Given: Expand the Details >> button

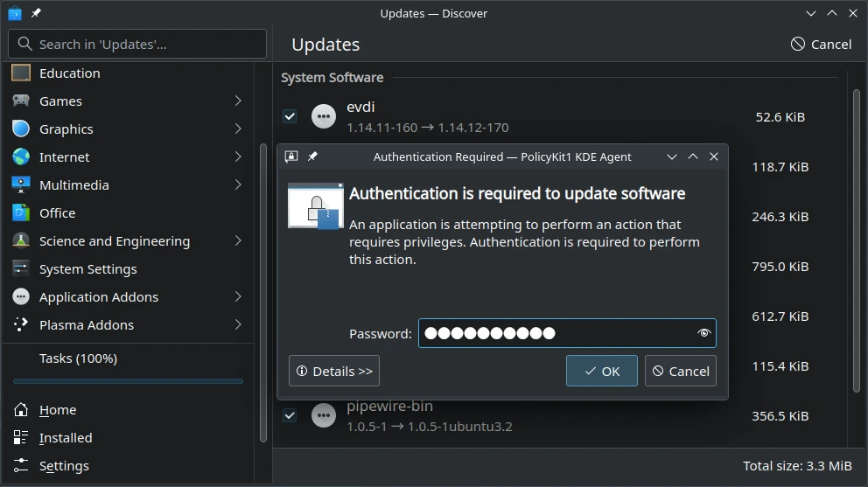Looking at the screenshot, I should [334, 371].
